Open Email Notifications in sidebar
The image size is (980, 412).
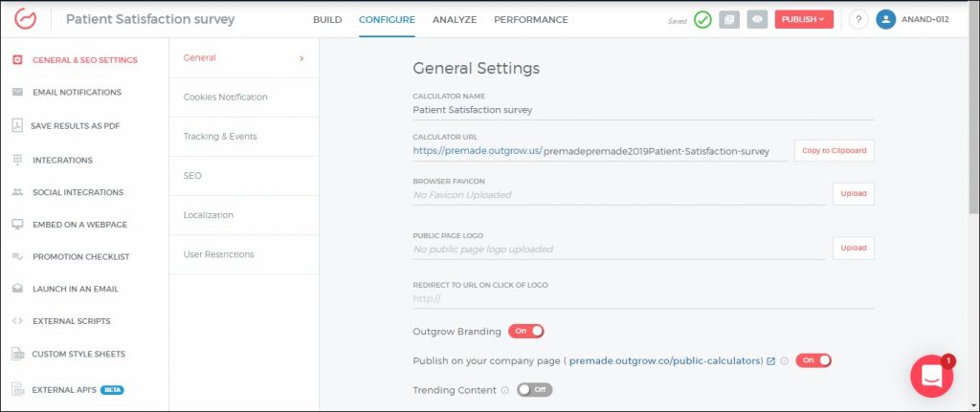coord(77,93)
